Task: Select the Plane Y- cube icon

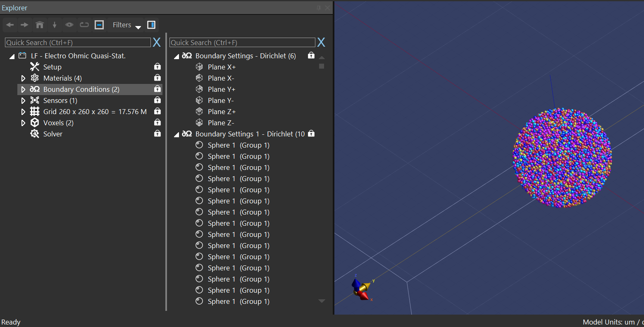Action: [x=199, y=100]
